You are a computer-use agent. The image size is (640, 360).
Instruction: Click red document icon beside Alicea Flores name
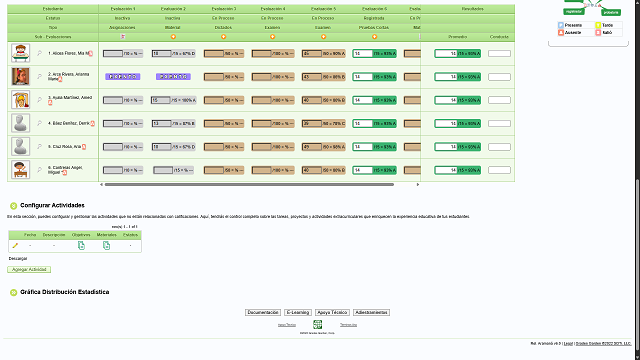(x=91, y=53)
